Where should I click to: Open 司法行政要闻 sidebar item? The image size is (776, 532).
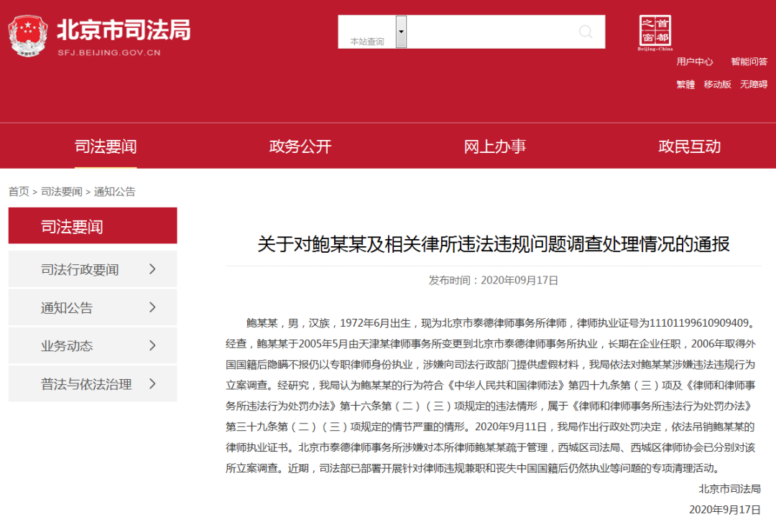[x=93, y=269]
